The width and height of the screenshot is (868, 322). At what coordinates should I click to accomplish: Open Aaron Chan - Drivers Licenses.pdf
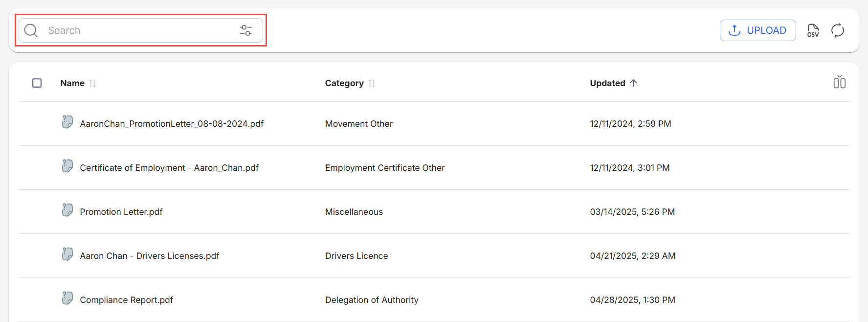tap(149, 256)
